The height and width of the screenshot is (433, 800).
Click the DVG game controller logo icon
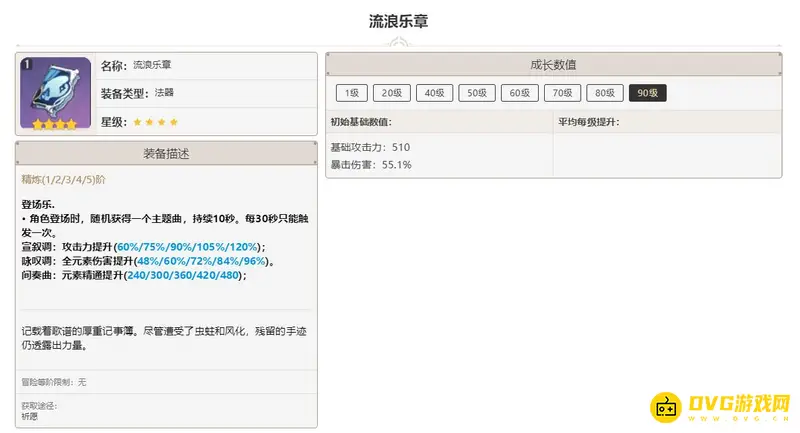(x=666, y=407)
